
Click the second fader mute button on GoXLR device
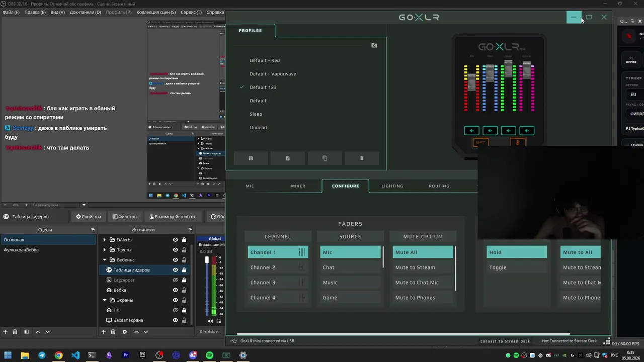pos(490,131)
